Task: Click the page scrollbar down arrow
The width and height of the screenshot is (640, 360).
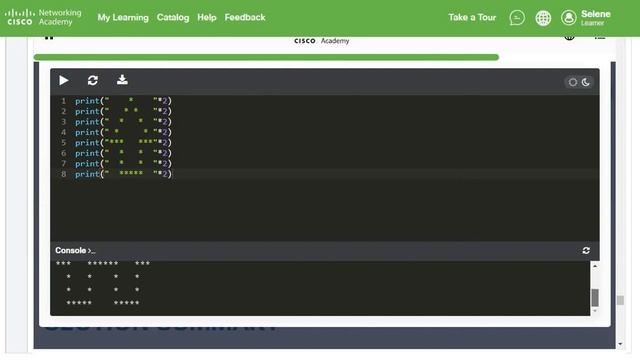Action: click(x=620, y=344)
